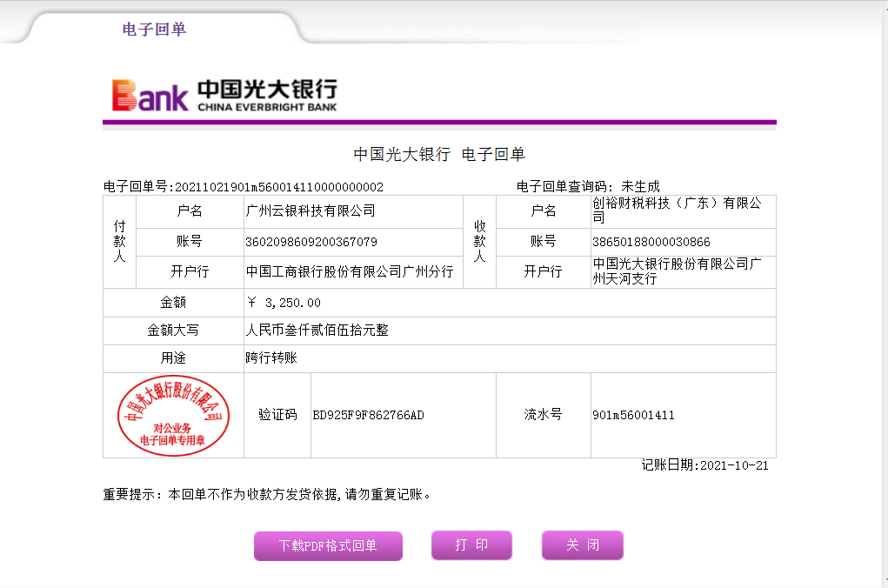The image size is (888, 588).
Task: Click the 下载PDF格式回单 button
Action: click(328, 545)
